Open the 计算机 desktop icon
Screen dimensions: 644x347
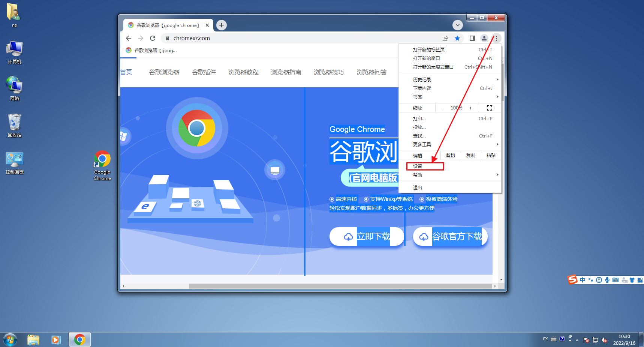click(x=15, y=52)
